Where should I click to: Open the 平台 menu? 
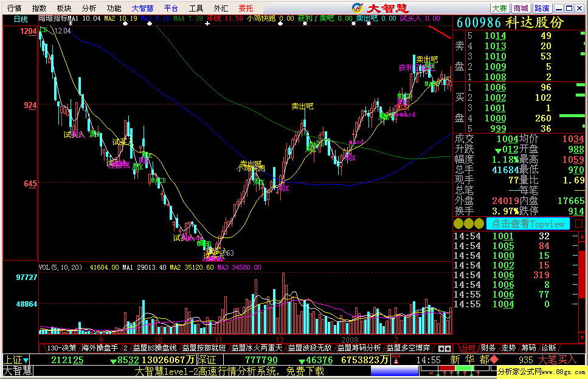pos(171,9)
